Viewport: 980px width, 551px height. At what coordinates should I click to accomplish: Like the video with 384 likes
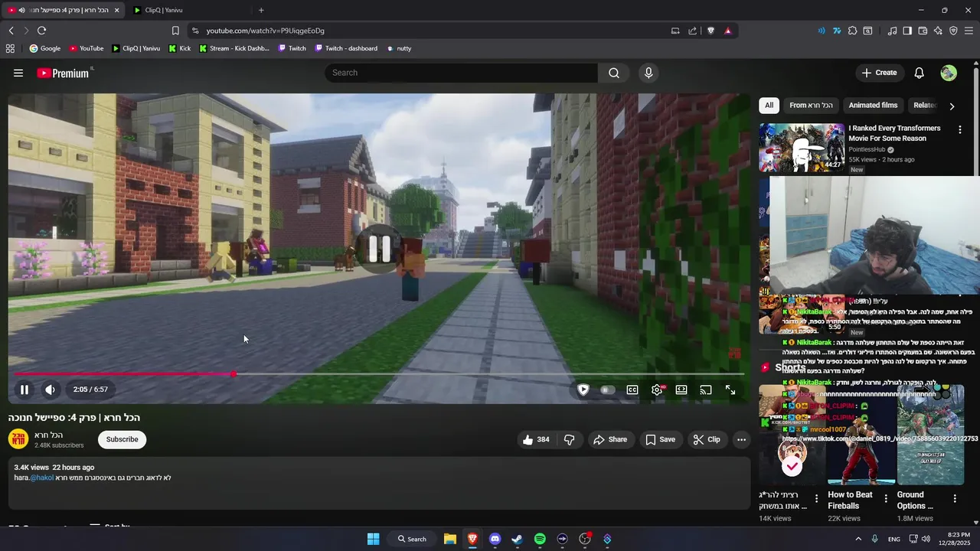coord(536,439)
